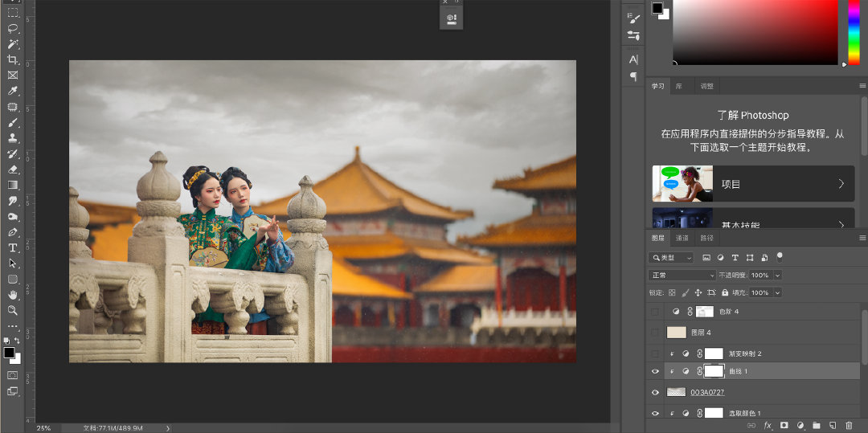868x433 pixels.
Task: Lock image pixels with brush icon
Action: (x=686, y=292)
